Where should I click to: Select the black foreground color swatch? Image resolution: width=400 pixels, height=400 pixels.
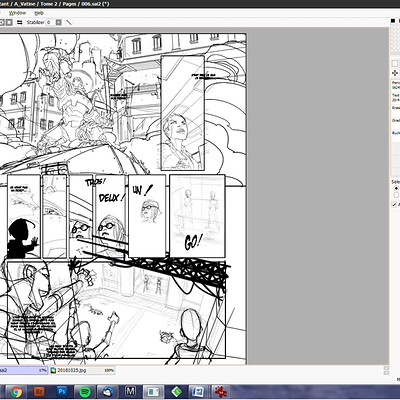393,21
